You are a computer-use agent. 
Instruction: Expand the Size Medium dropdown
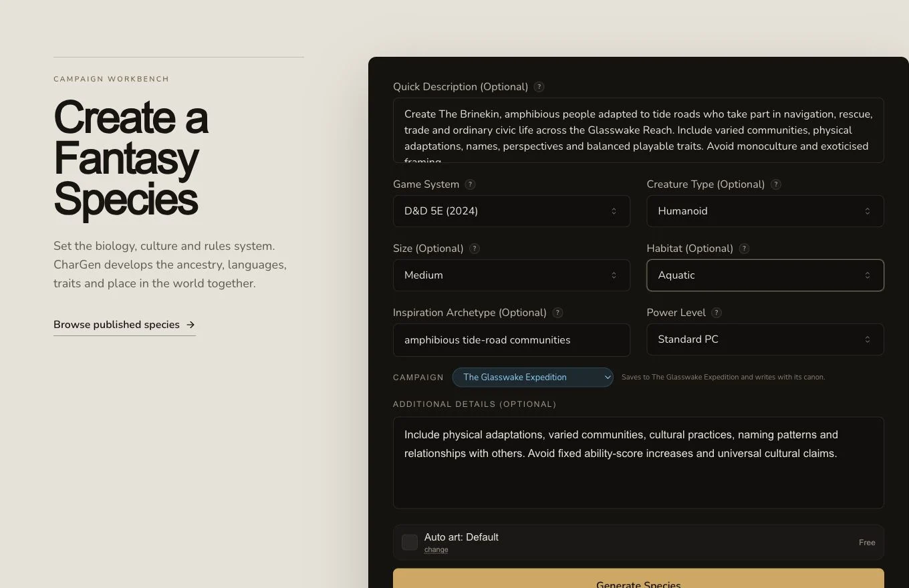tap(511, 275)
